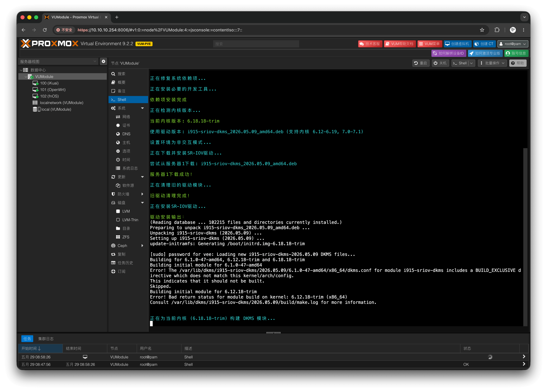Expand the 防火墙 firewall submenu
This screenshot has width=547, height=392.
[x=143, y=194]
